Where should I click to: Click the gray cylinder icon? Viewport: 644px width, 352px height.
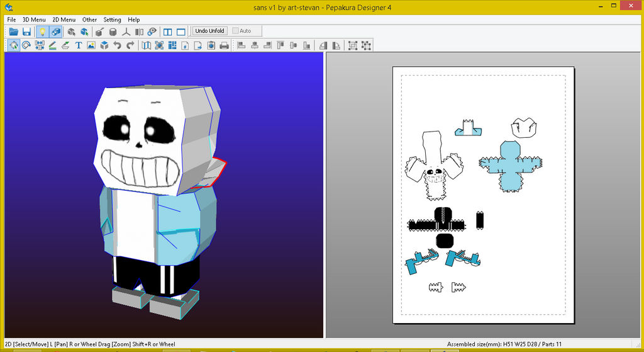[113, 31]
